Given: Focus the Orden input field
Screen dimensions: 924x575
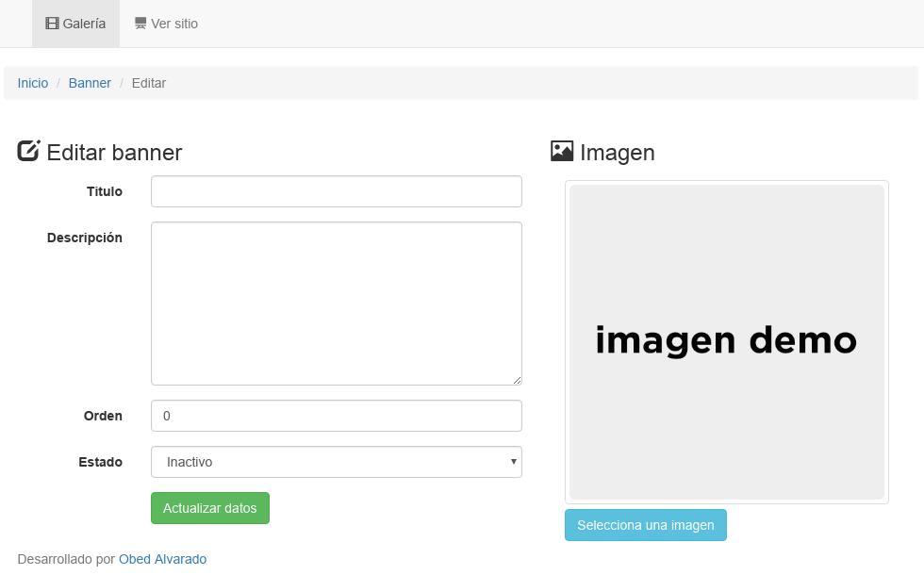Looking at the screenshot, I should click(337, 416).
